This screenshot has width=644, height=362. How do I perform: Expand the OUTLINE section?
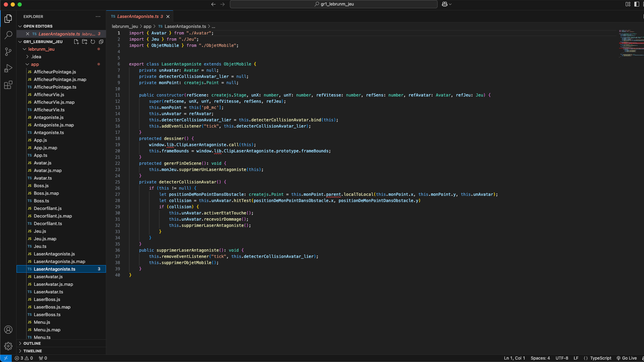[32, 343]
